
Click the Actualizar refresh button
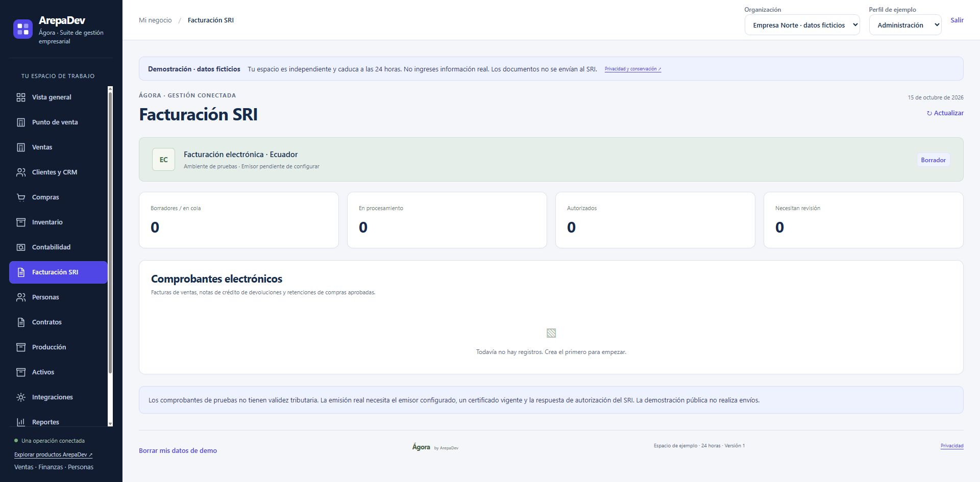[x=945, y=113]
